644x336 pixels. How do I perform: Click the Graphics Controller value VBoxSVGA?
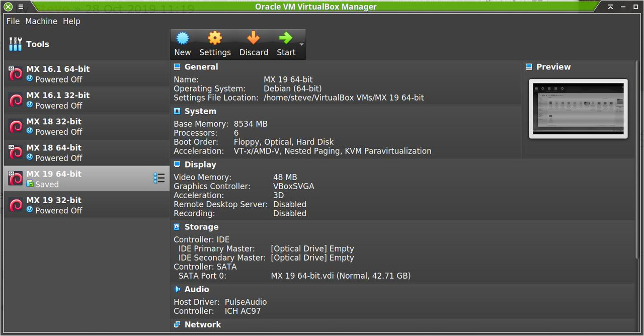point(294,186)
